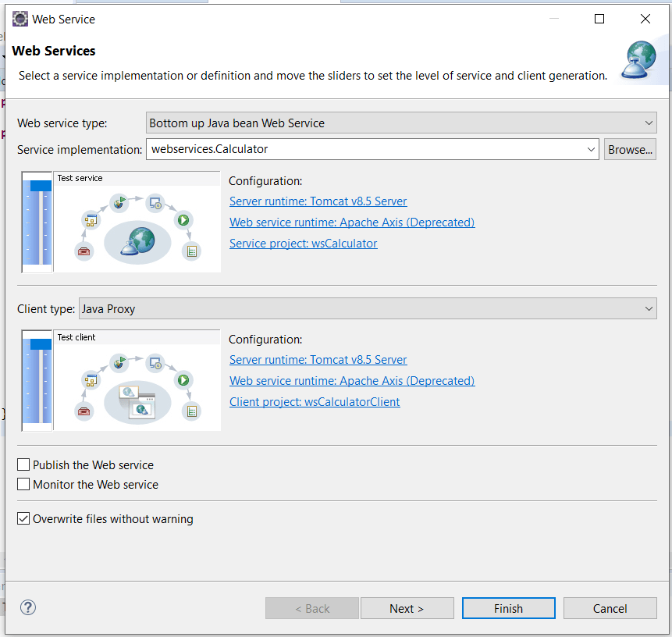Click the browser windows icon in client diagram
672x637 pixels.
pos(136,401)
